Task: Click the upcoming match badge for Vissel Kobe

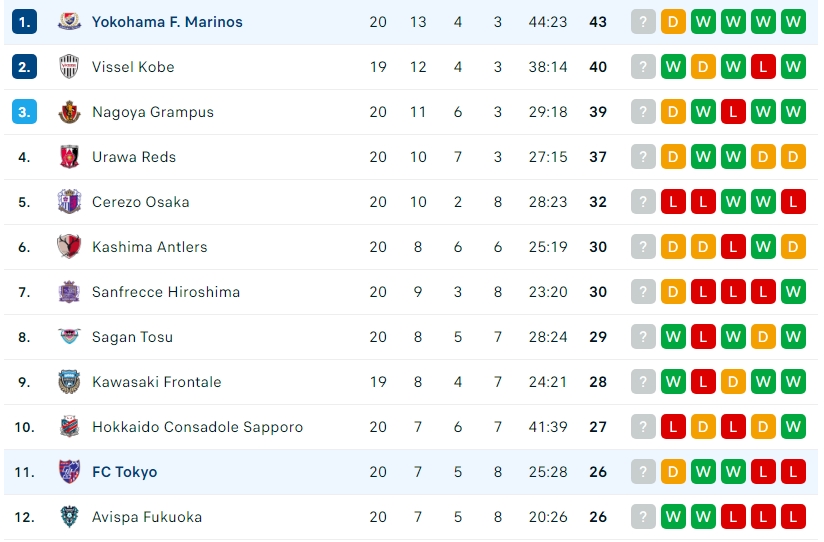Action: point(643,67)
